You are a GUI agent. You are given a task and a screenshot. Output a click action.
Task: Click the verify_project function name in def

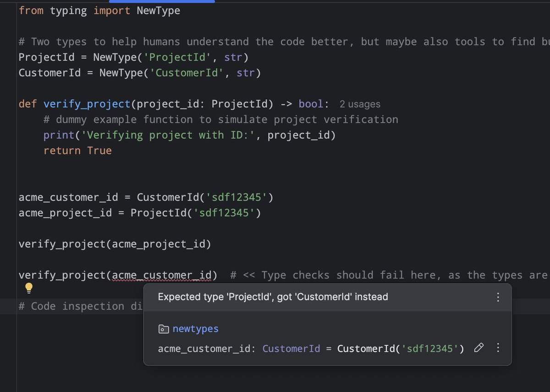coord(87,104)
